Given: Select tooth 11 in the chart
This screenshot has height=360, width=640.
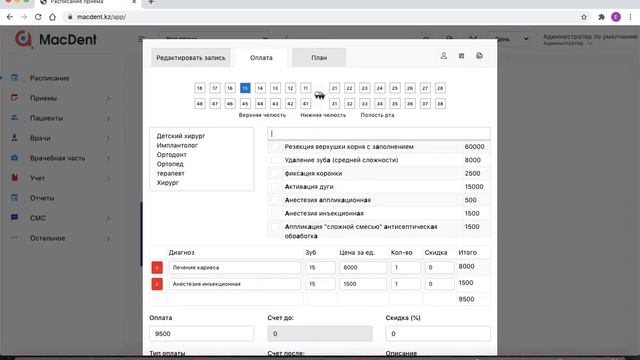Looking at the screenshot, I should (305, 88).
